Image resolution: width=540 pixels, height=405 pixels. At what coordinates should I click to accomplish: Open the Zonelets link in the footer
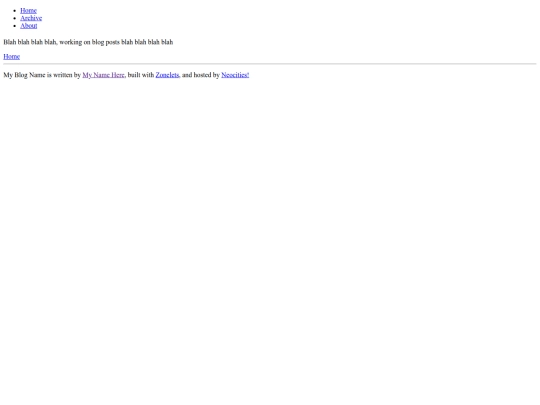[167, 75]
